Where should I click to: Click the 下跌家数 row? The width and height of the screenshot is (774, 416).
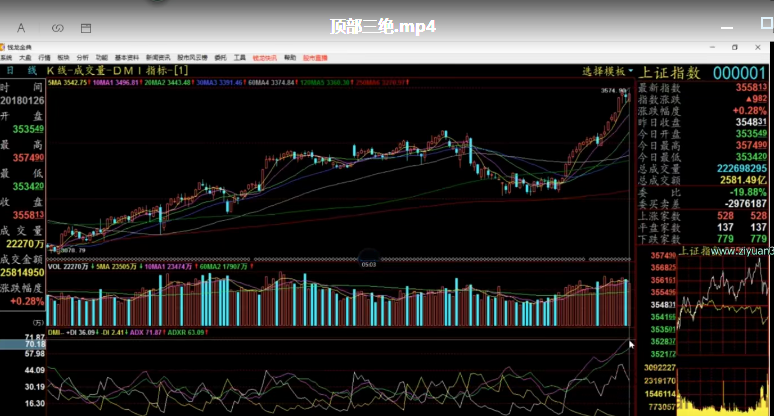[x=702, y=239]
